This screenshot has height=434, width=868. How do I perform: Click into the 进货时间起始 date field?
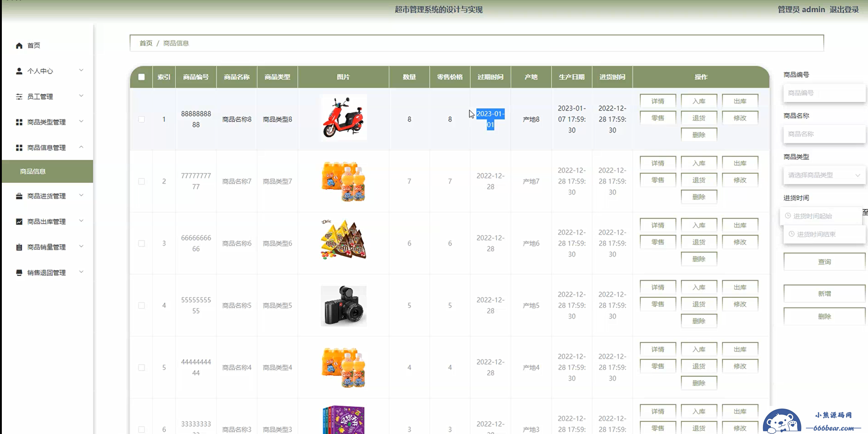coord(821,216)
